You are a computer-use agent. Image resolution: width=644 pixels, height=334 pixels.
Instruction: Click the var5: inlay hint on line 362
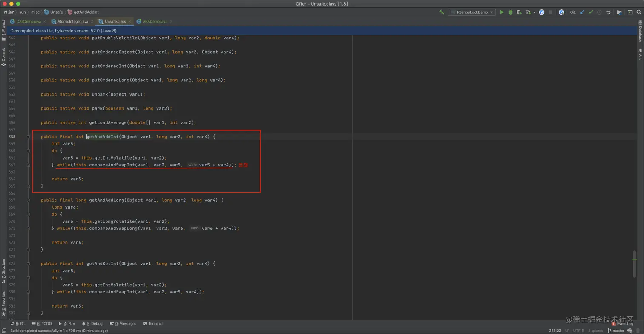click(192, 165)
